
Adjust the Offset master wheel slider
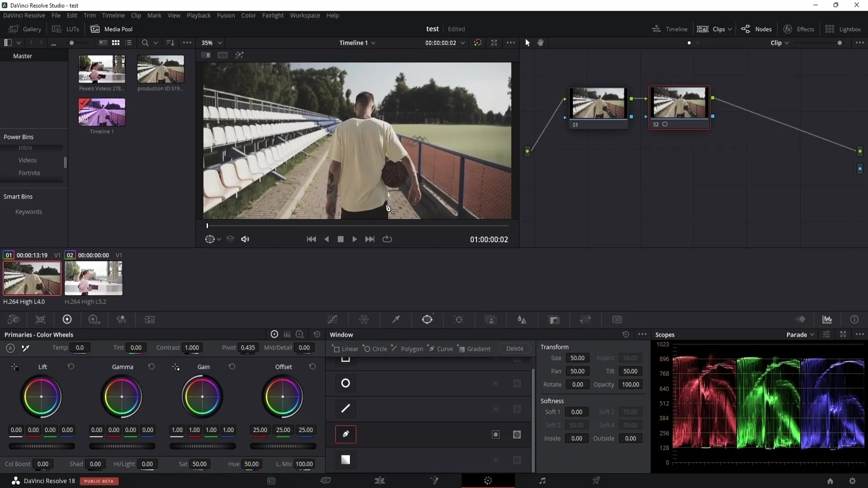tap(283, 446)
